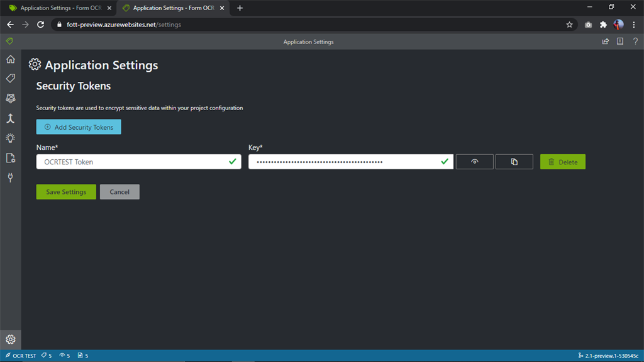This screenshot has width=644, height=362.
Task: Click the visited files eye count
Action: [x=65, y=356]
